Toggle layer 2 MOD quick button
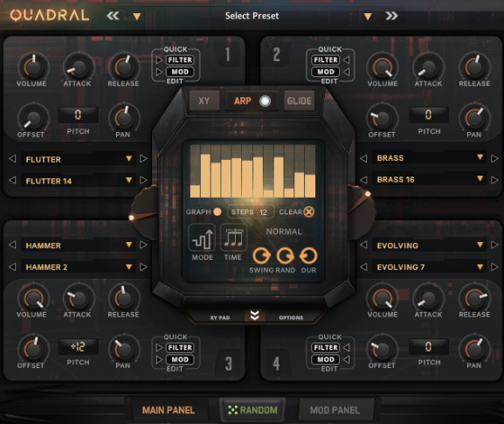 click(326, 72)
